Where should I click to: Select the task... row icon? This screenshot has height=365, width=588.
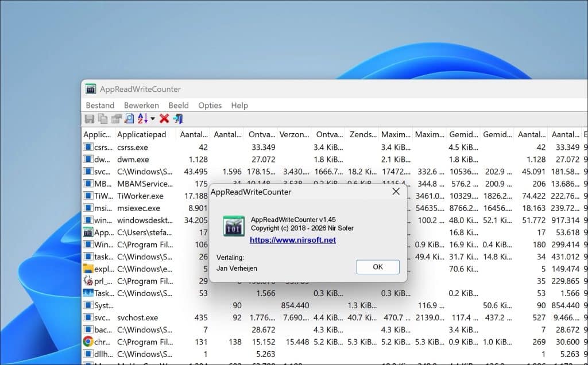click(x=88, y=257)
